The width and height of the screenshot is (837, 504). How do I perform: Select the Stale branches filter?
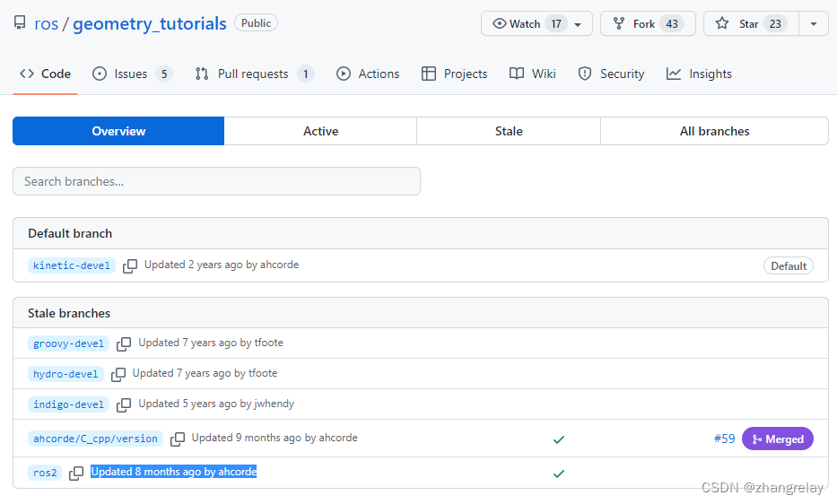[x=509, y=131]
